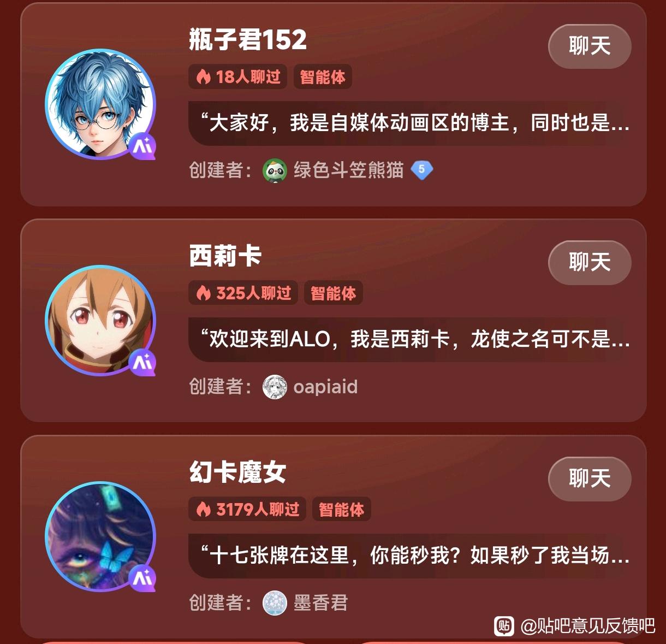Click the AI badge on 瓶子君152's avatar
The width and height of the screenshot is (666, 644).
142,146
